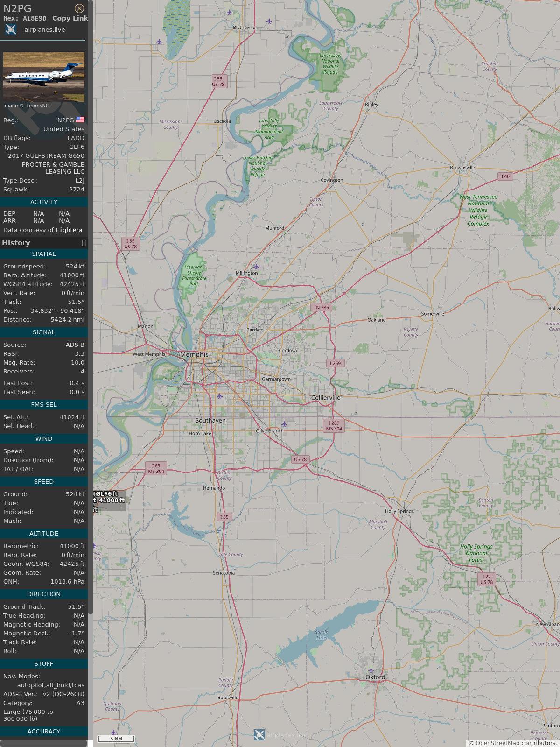Click the SPEED section header

(x=44, y=482)
